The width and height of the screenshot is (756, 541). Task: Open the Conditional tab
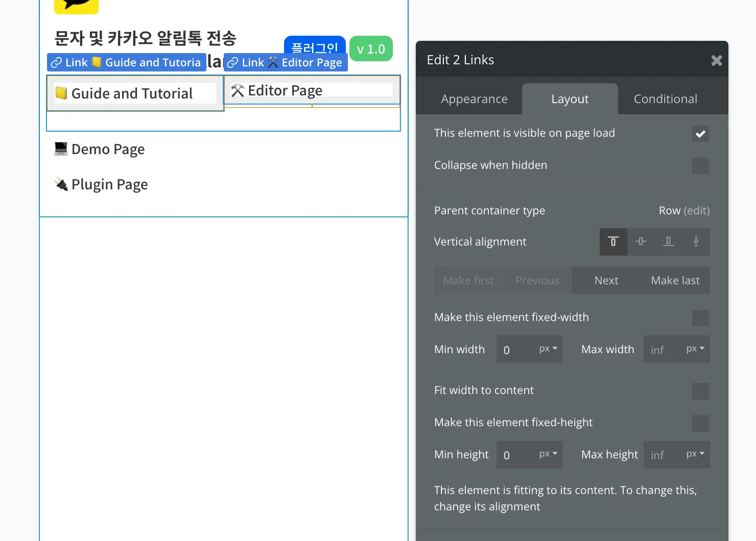(x=665, y=99)
